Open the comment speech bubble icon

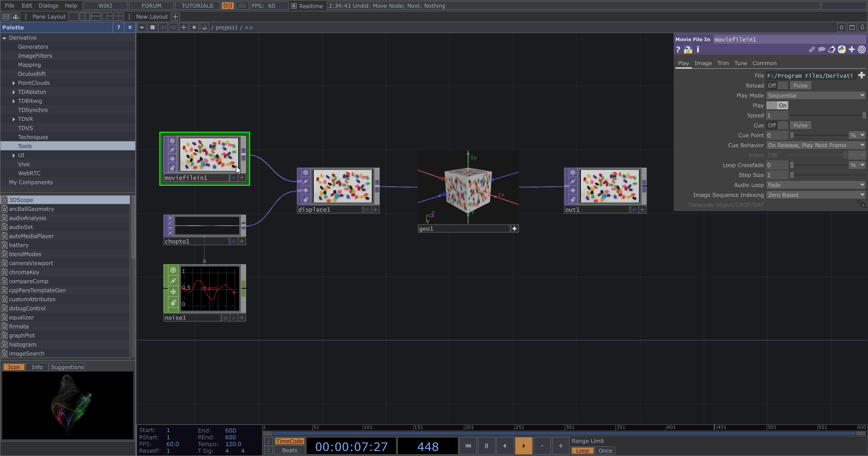821,50
